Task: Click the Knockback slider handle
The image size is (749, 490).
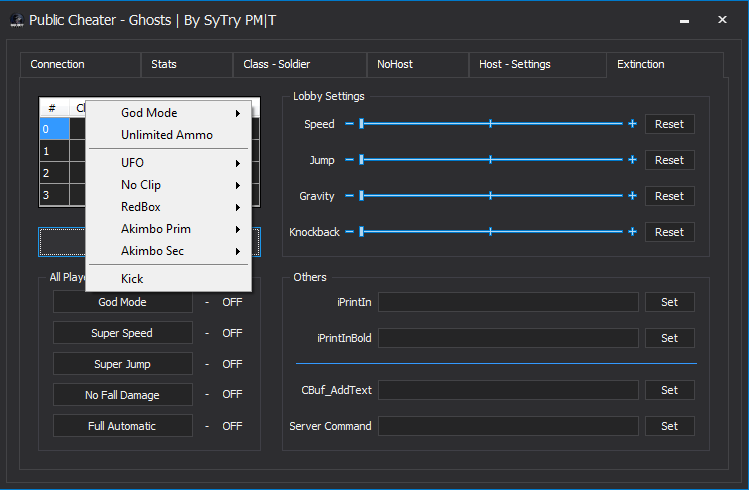Action: click(362, 232)
